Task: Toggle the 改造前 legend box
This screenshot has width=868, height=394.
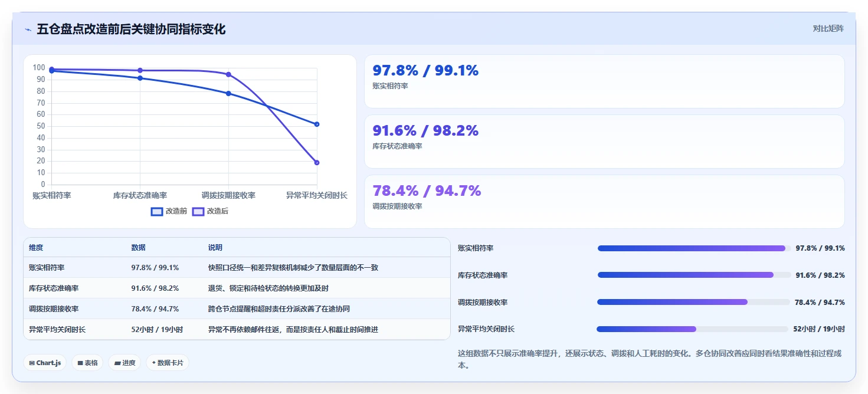Action: pos(157,211)
